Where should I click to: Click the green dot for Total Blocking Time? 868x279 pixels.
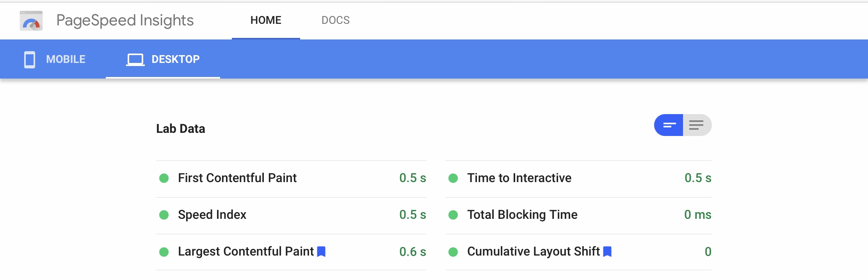453,215
